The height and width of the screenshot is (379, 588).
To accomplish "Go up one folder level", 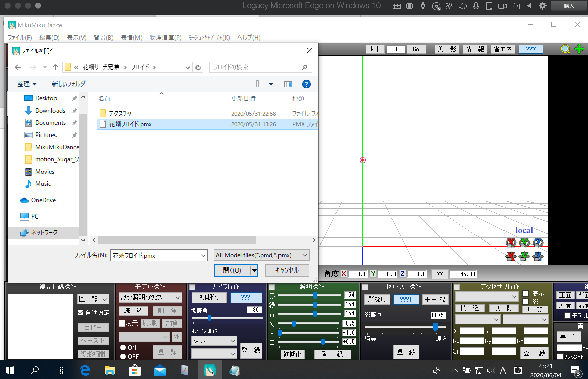I will point(55,67).
